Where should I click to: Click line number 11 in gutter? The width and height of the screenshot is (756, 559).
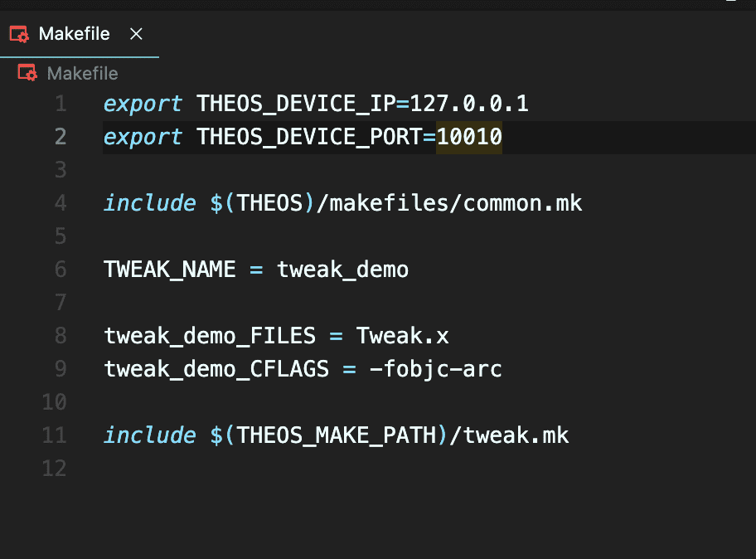pos(54,435)
